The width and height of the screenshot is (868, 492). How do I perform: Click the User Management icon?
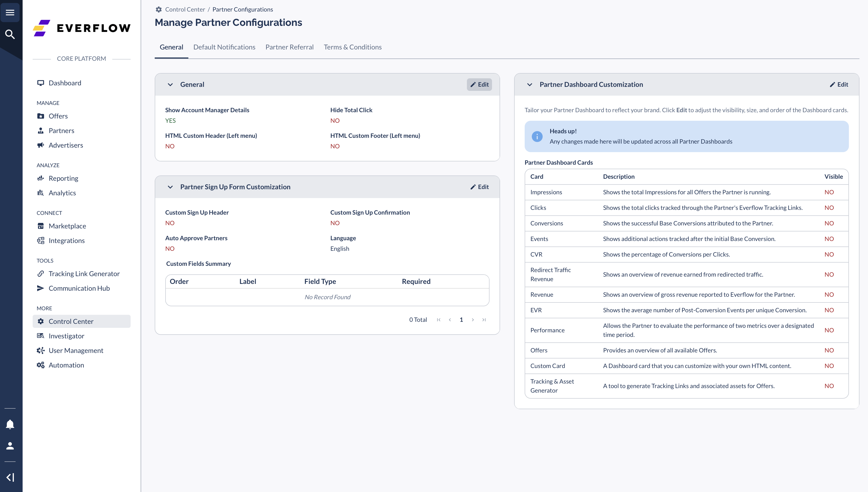[40, 350]
